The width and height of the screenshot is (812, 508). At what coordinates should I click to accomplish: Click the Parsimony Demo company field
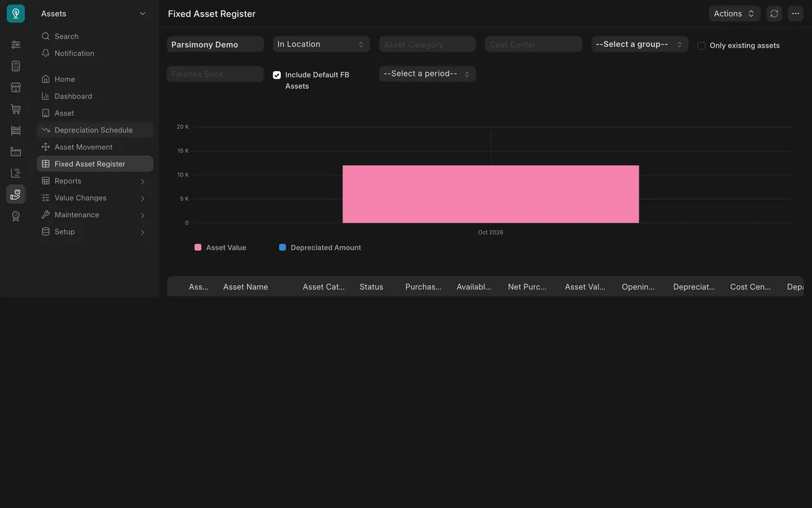[x=215, y=44]
